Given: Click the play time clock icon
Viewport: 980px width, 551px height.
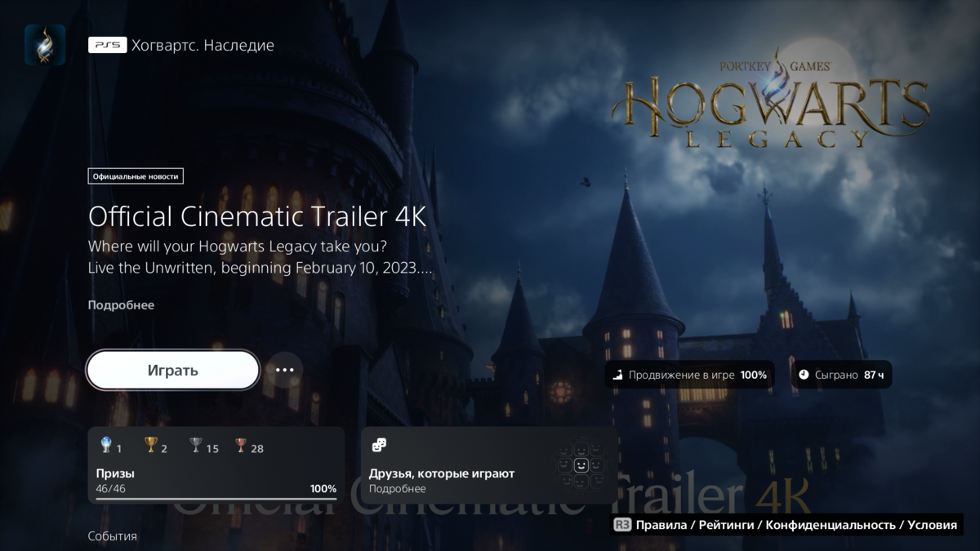Looking at the screenshot, I should 804,375.
